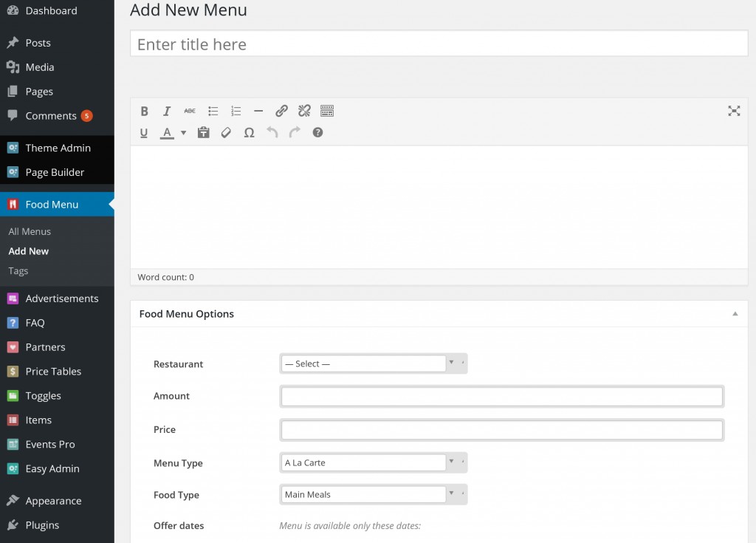This screenshot has width=756, height=543.
Task: Open Advertisements in the sidebar
Action: [57, 298]
